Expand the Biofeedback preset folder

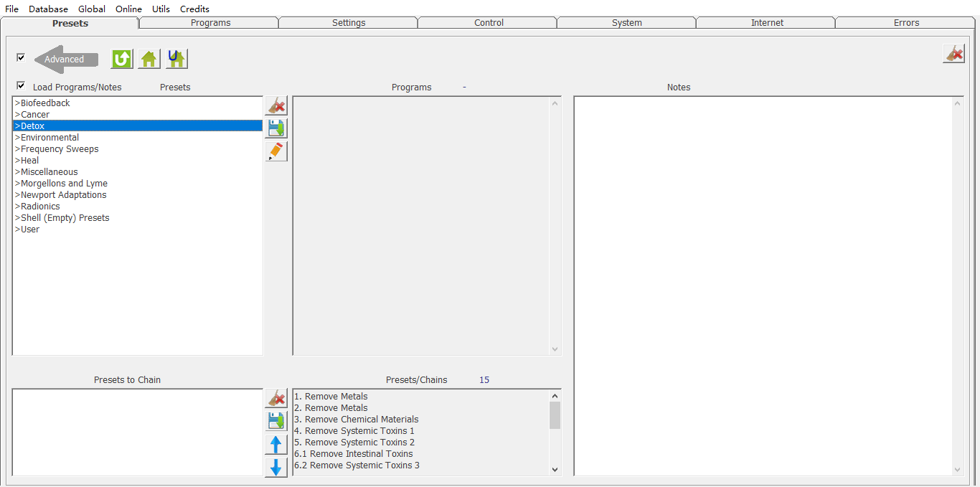(x=43, y=103)
